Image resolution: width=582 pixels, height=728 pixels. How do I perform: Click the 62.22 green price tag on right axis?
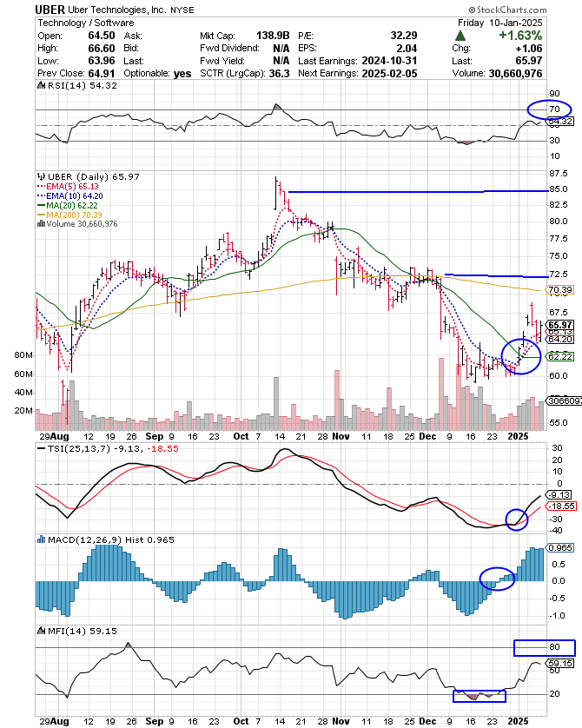point(560,356)
